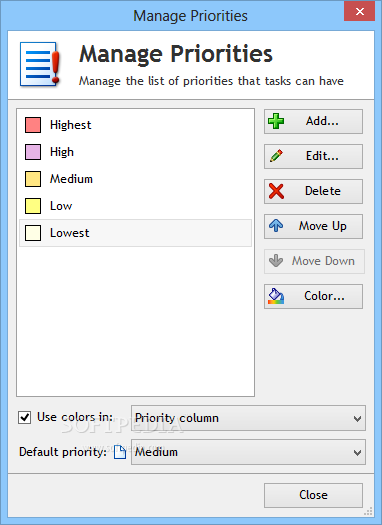The image size is (382, 525).
Task: Click the page icon beside Default priority
Action: 120,452
